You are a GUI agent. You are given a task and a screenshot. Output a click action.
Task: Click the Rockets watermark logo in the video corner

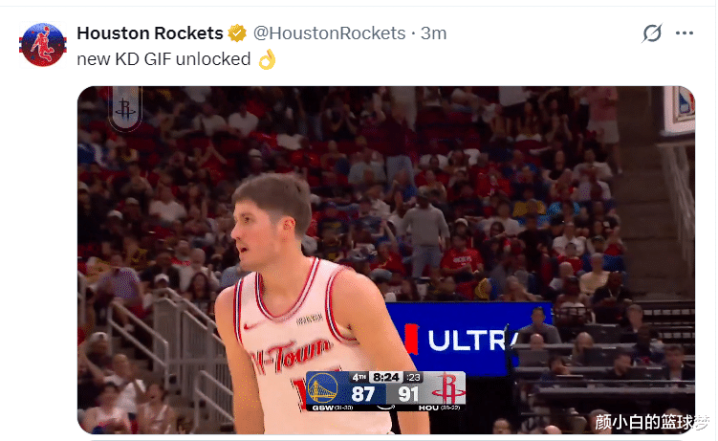coord(125,109)
